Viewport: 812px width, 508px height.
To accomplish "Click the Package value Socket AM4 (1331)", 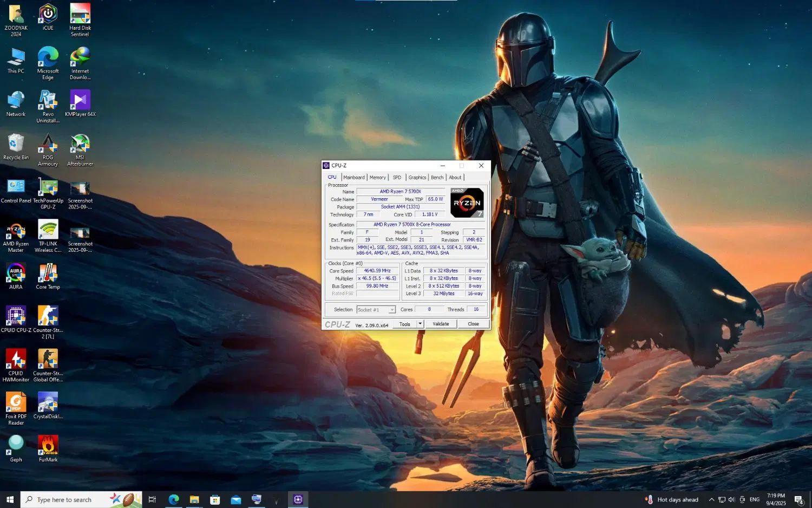I will 401,207.
